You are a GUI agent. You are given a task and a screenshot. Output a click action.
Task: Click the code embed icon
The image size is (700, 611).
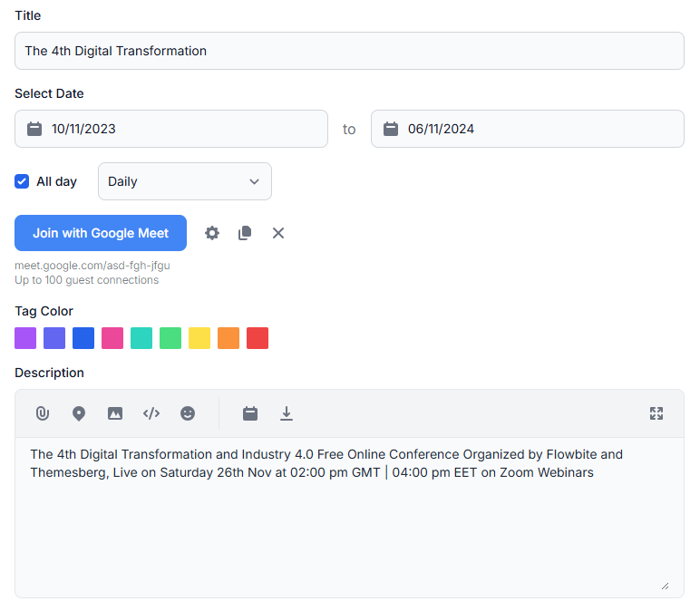(151, 413)
